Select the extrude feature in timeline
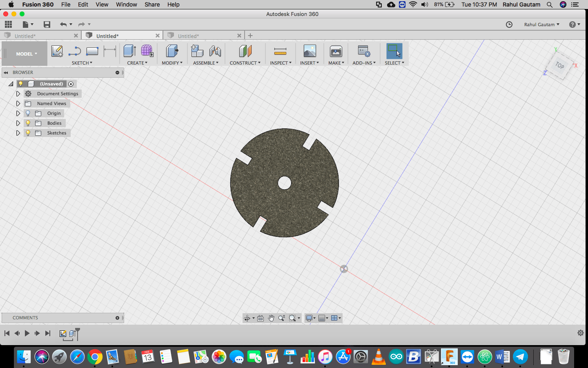588x368 pixels. tap(72, 334)
